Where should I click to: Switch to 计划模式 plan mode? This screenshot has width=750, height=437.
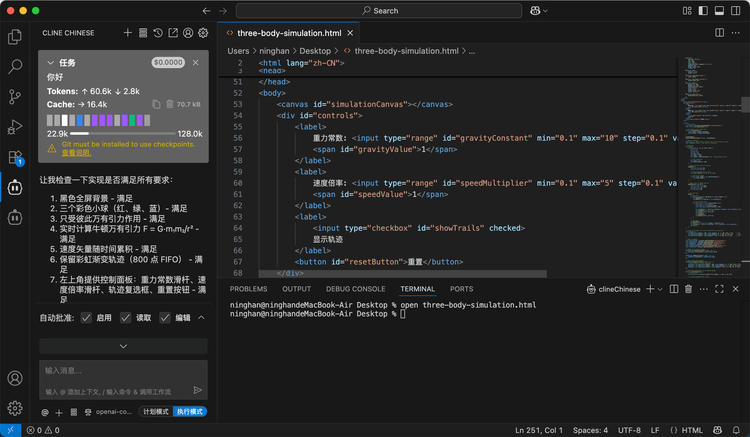click(x=156, y=412)
